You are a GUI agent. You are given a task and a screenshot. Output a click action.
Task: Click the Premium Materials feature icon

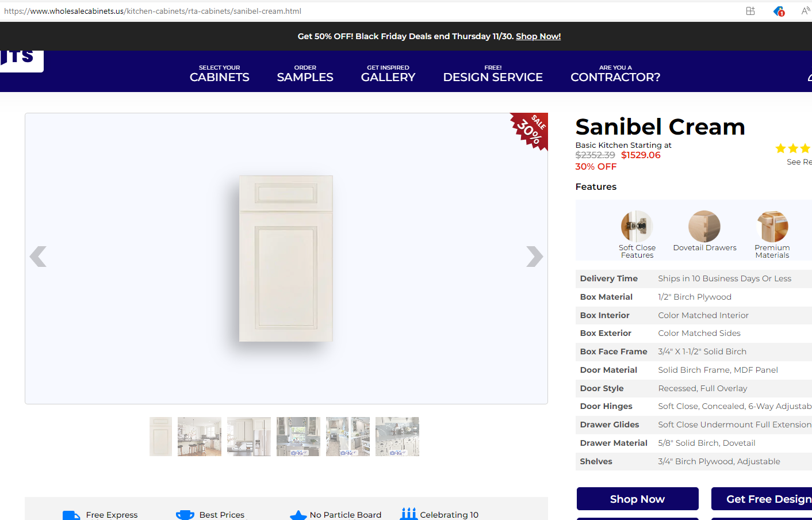click(x=772, y=226)
